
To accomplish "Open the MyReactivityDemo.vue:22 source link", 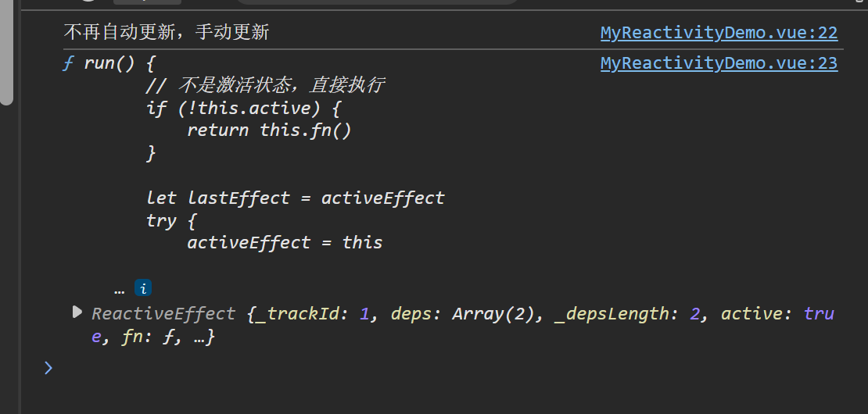I will (718, 33).
